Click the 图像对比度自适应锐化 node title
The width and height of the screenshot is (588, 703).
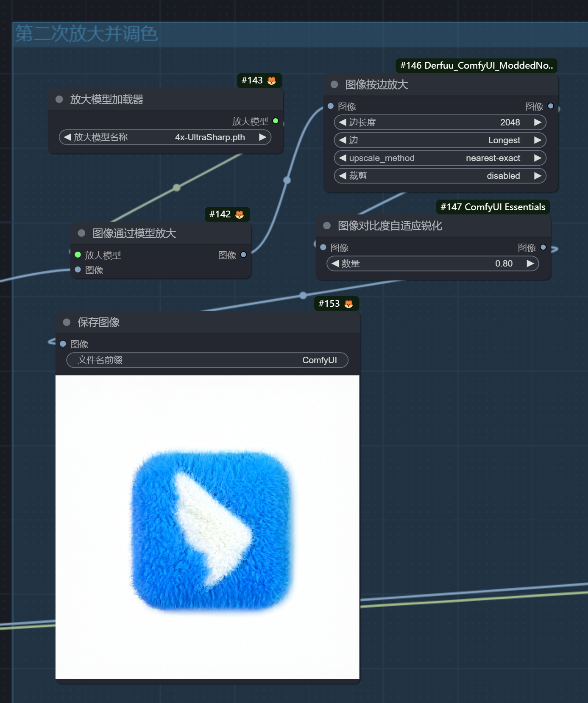390,225
